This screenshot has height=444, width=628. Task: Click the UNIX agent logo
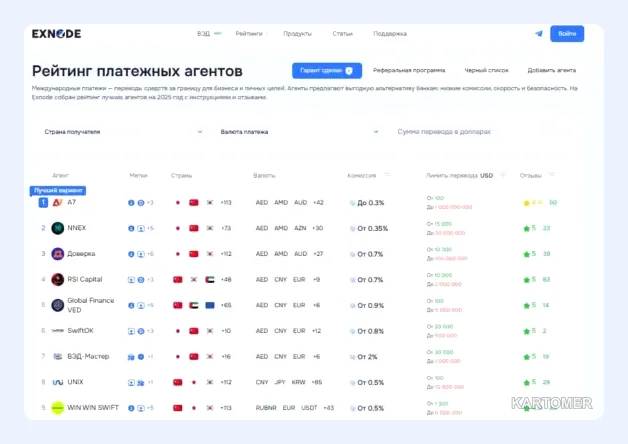point(58,382)
